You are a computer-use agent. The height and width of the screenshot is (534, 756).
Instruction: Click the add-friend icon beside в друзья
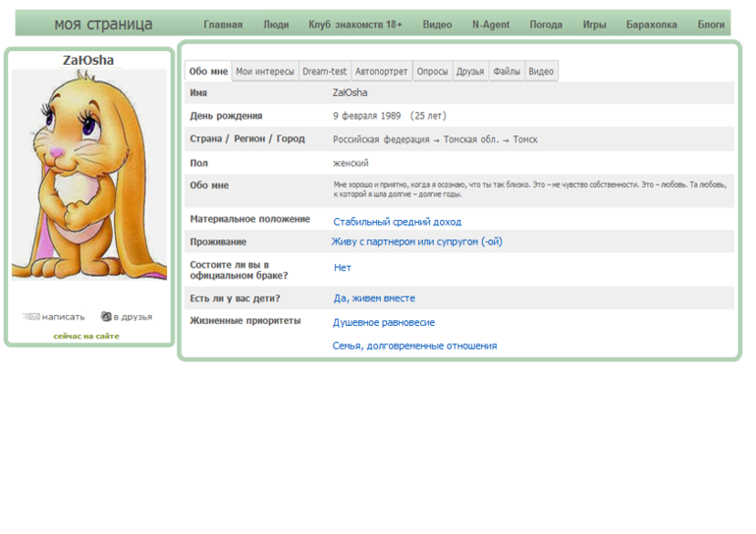click(106, 316)
